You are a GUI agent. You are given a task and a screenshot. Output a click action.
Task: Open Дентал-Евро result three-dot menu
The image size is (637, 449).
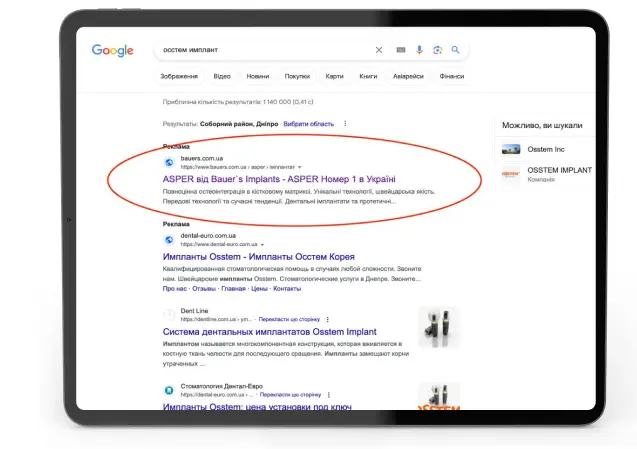pos(329,395)
